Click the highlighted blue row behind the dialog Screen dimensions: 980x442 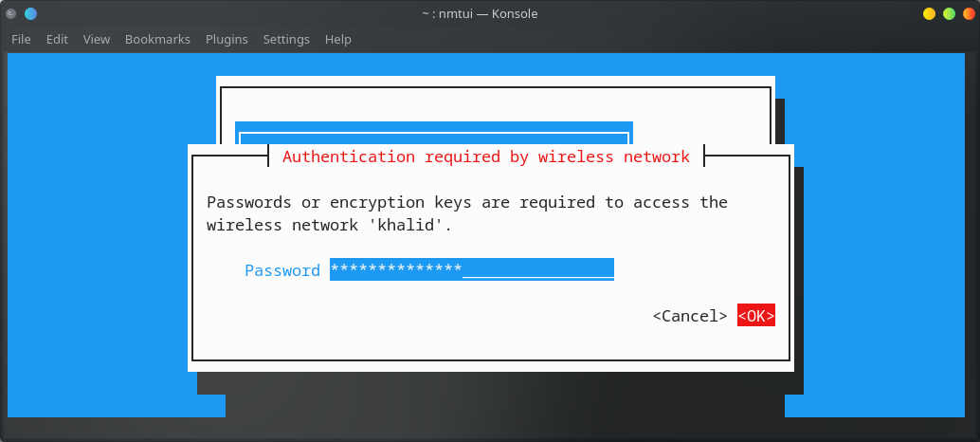(433, 132)
